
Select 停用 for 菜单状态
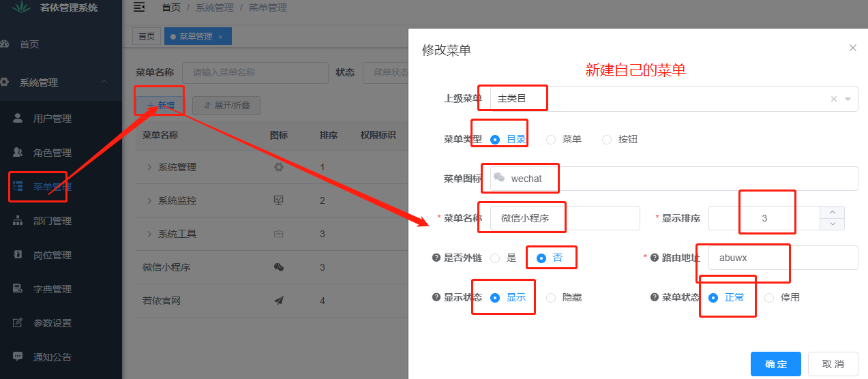coord(782,298)
